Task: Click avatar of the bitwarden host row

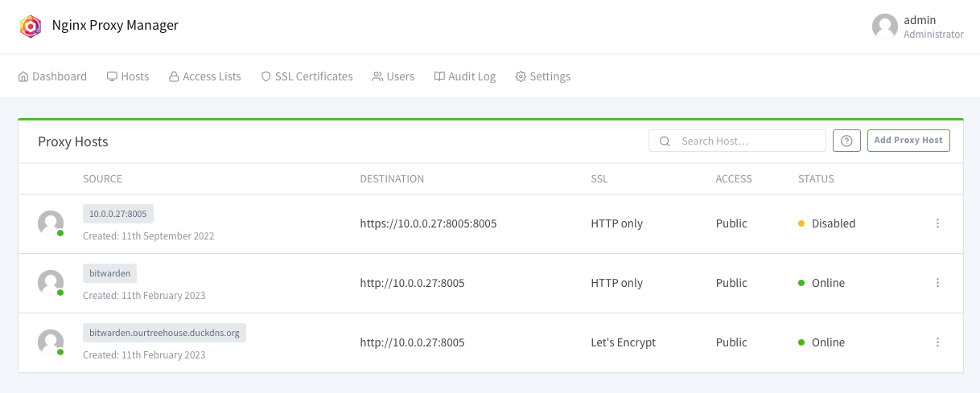Action: tap(51, 283)
